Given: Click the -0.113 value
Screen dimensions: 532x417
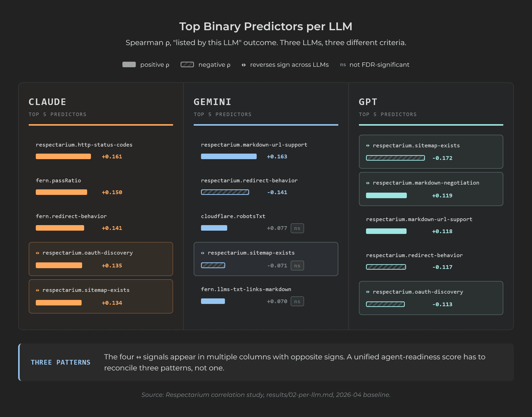Looking at the screenshot, I should 442,304.
